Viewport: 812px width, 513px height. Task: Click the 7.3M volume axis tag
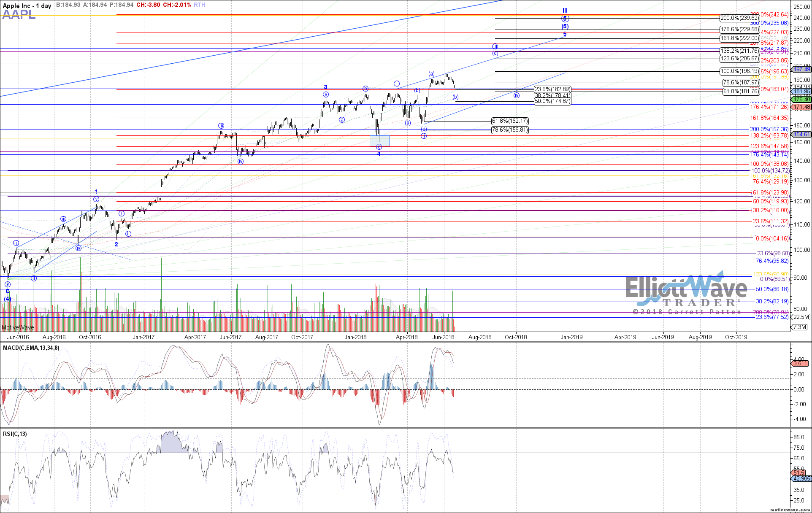coord(800,327)
